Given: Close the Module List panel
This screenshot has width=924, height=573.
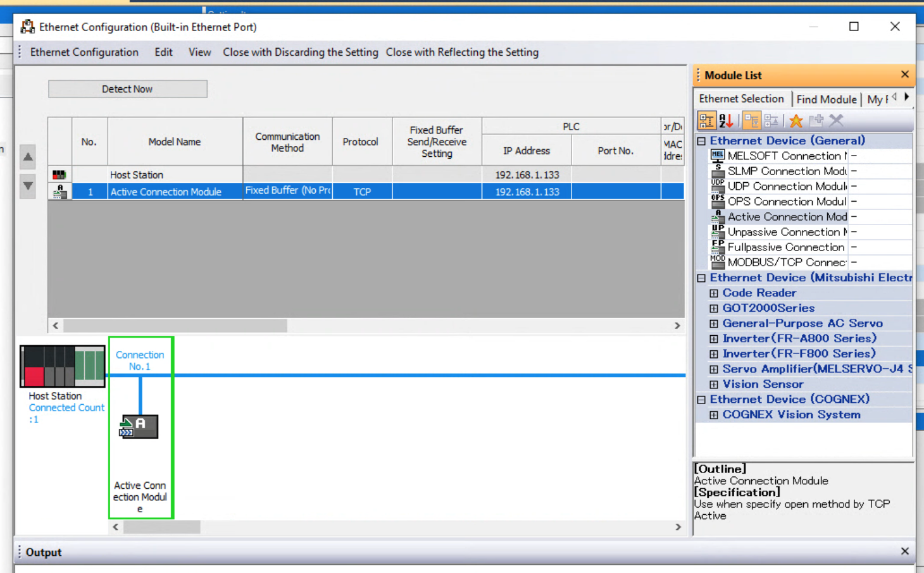Looking at the screenshot, I should [x=904, y=75].
